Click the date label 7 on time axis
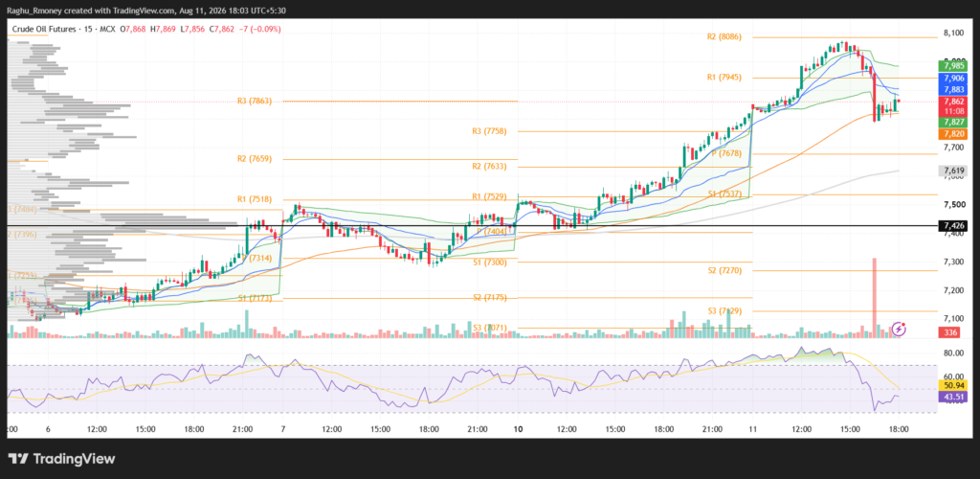Screen dimensions: 980x479 283,429
